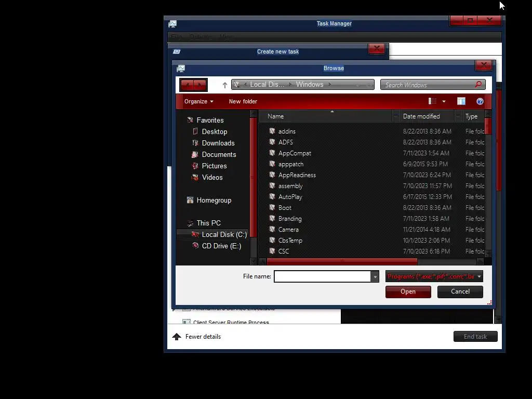The height and width of the screenshot is (399, 532).
Task: Change the view layout icon
Action: 432,101
